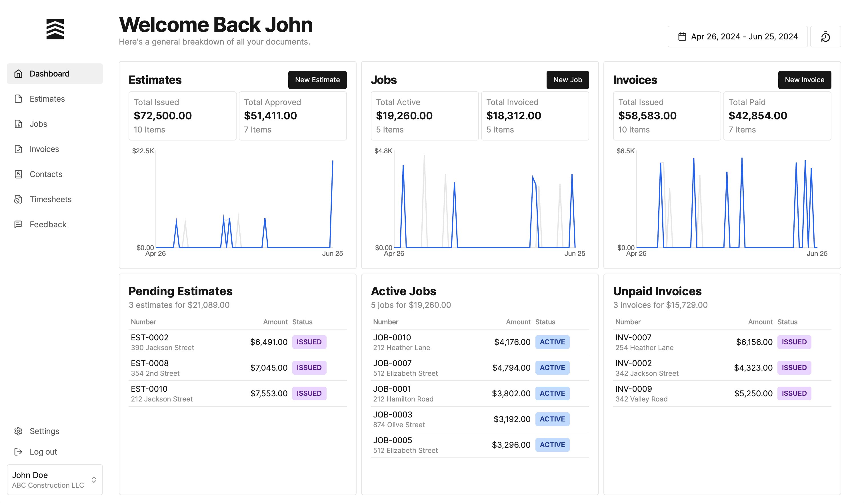
Task: Click the $7,045.00 amount for EST-0008
Action: tap(269, 368)
